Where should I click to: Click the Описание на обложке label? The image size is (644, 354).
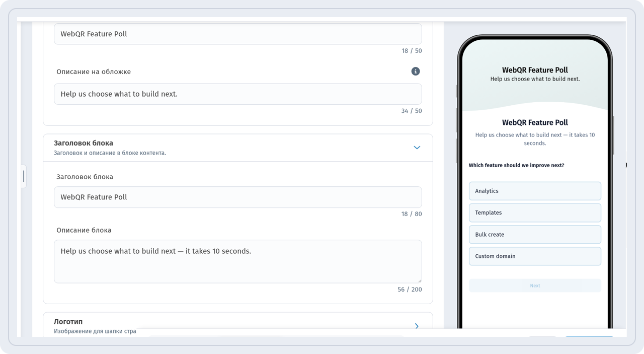pos(94,72)
